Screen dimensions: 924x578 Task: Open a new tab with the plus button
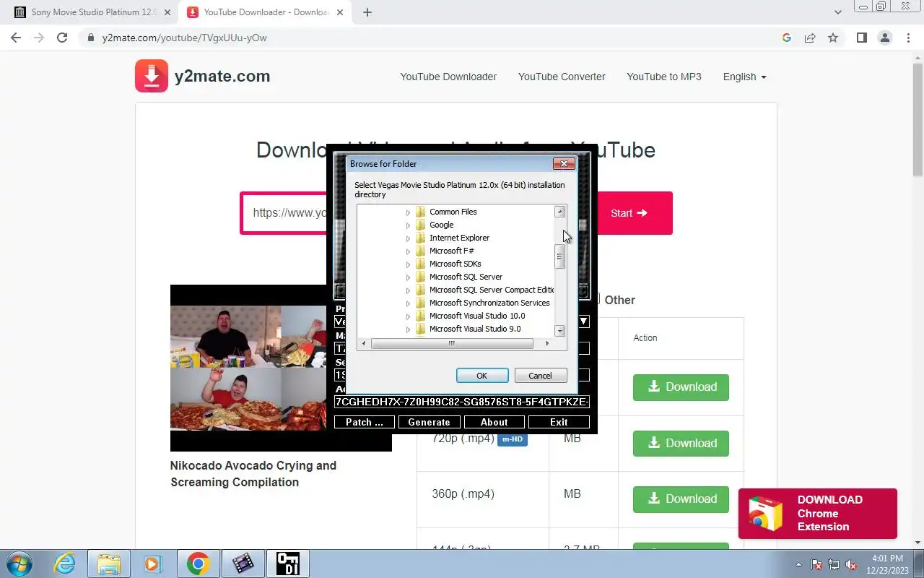click(367, 12)
